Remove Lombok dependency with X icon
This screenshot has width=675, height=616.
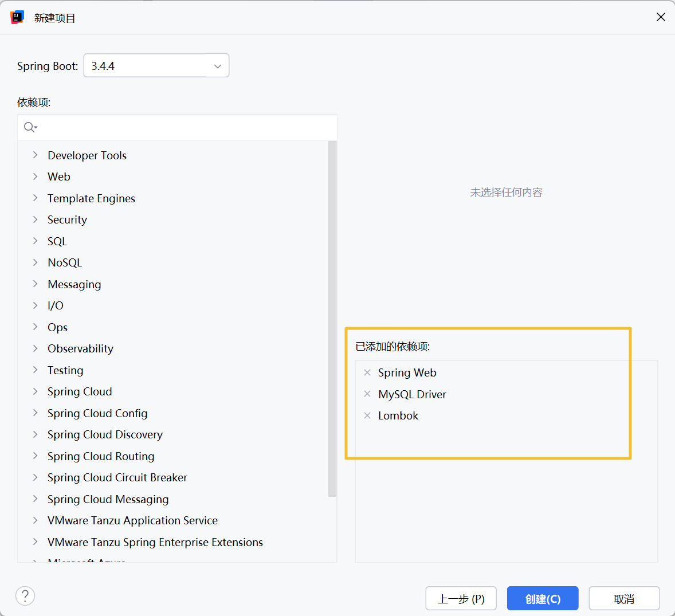367,415
